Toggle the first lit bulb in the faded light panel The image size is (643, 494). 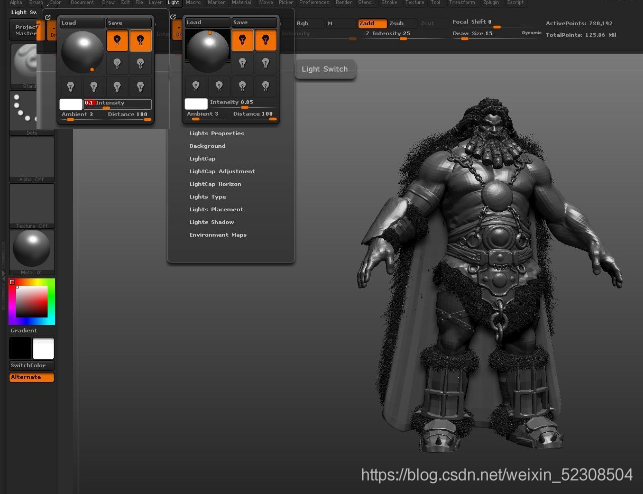pyautogui.click(x=117, y=40)
